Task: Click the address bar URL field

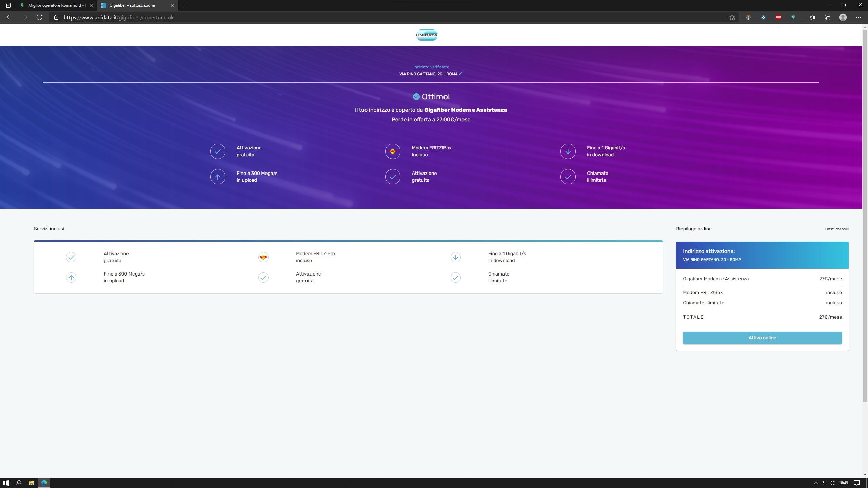Action: coord(271,17)
